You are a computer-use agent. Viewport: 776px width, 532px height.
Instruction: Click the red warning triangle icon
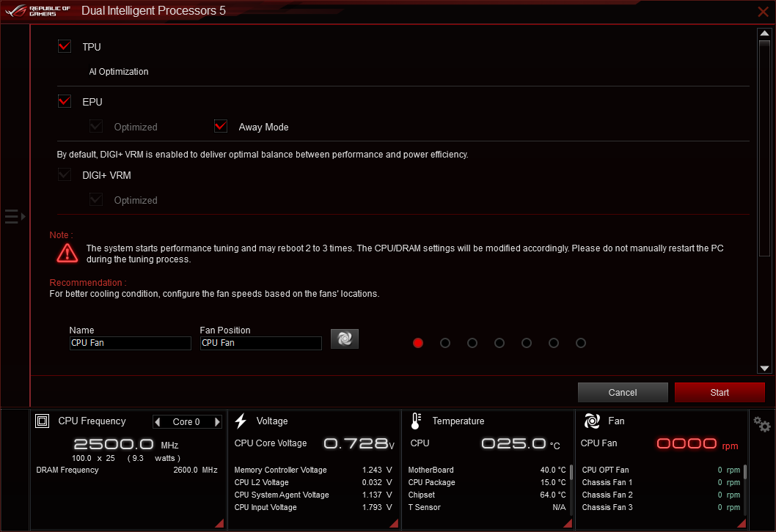67,253
